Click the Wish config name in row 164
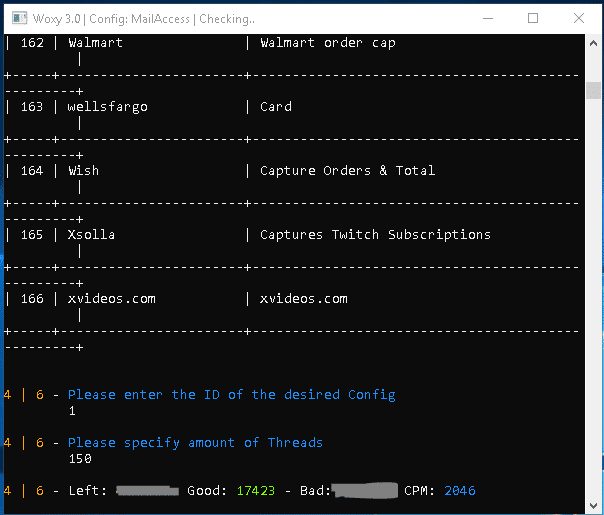 pos(83,171)
